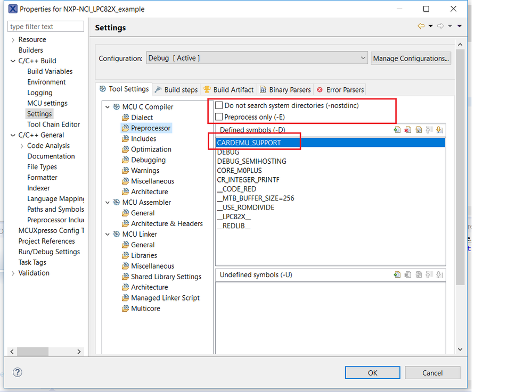Confirm settings with the OK button

click(x=372, y=372)
